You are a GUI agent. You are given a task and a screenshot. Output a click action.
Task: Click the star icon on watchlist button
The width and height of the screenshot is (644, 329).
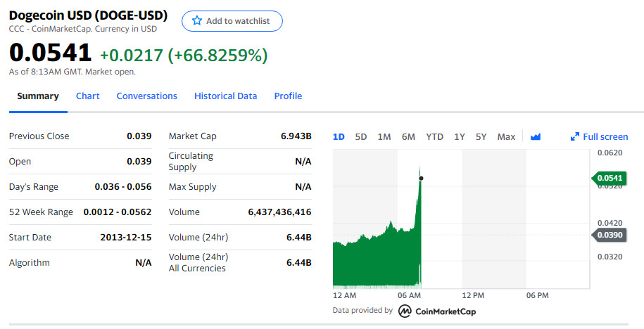[x=197, y=21]
